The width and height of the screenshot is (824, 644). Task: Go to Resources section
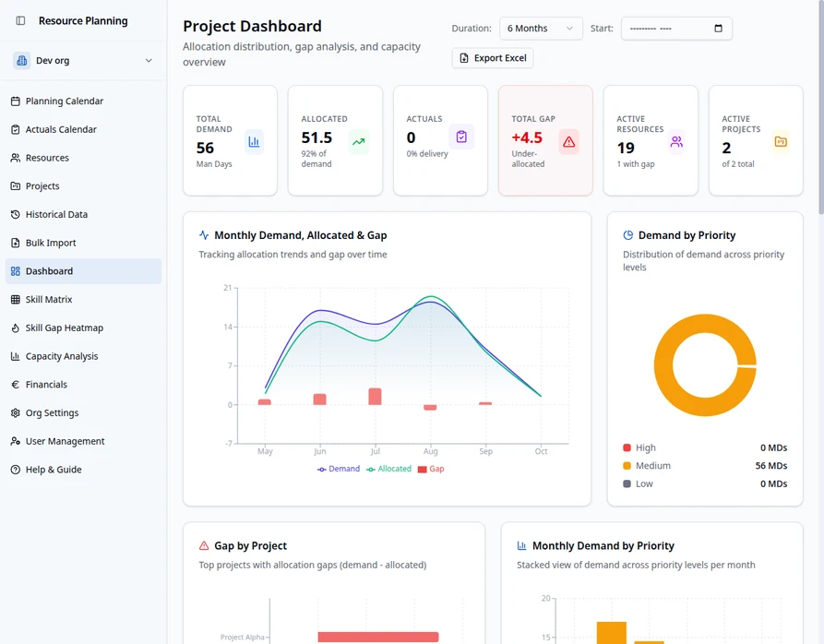click(x=83, y=158)
